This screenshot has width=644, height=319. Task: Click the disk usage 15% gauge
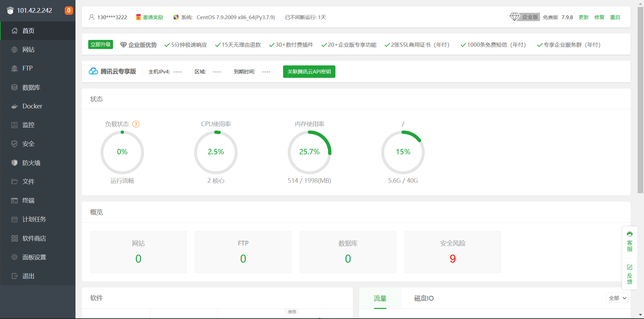coord(403,152)
